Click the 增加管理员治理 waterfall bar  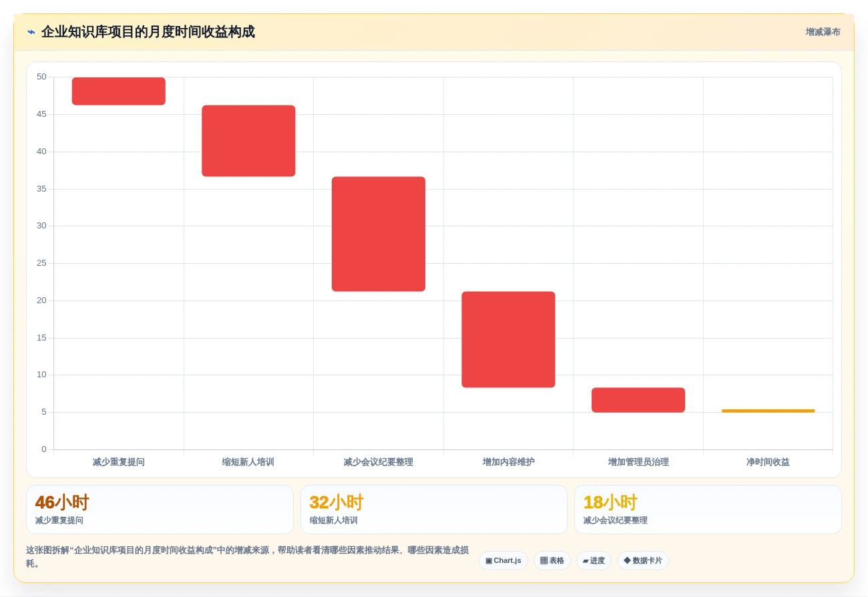638,400
